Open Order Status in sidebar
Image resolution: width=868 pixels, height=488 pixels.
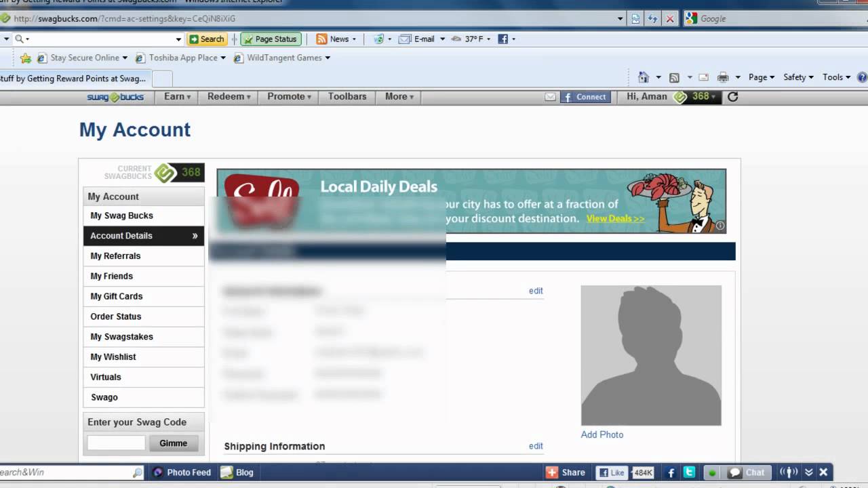144,317
